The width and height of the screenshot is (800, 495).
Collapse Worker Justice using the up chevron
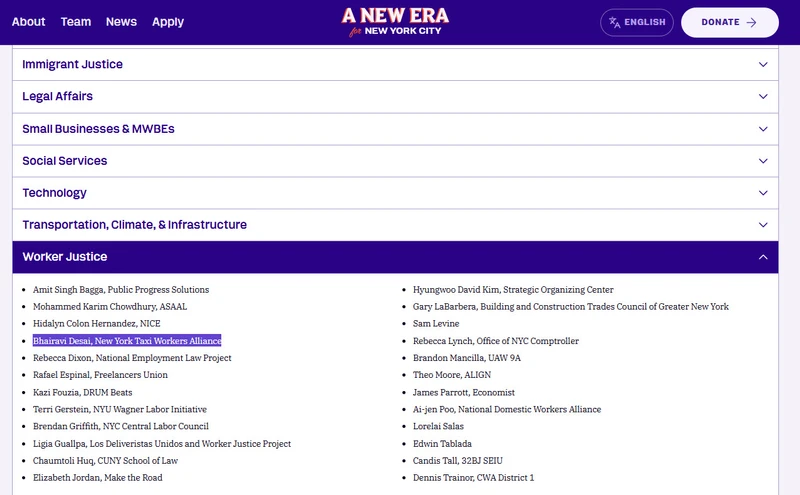(763, 257)
